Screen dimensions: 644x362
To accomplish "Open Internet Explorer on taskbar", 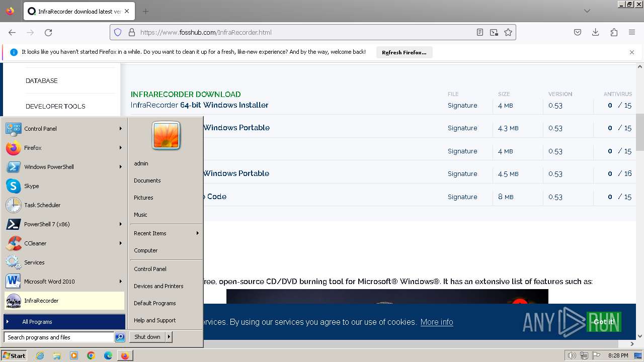I will pos(40,355).
